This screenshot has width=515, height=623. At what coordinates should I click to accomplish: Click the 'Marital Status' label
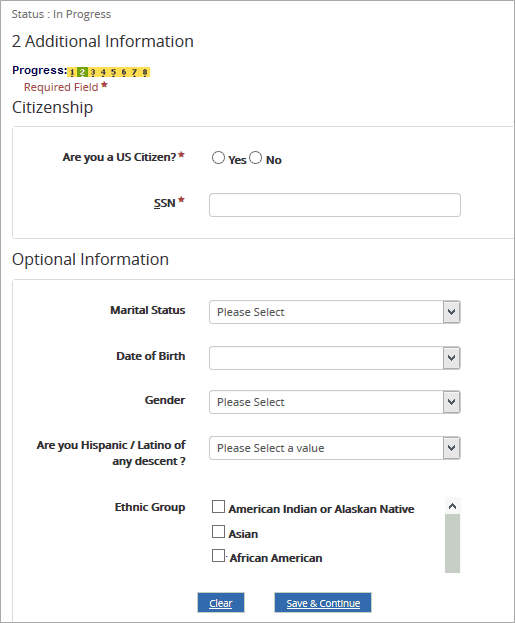[x=147, y=310]
